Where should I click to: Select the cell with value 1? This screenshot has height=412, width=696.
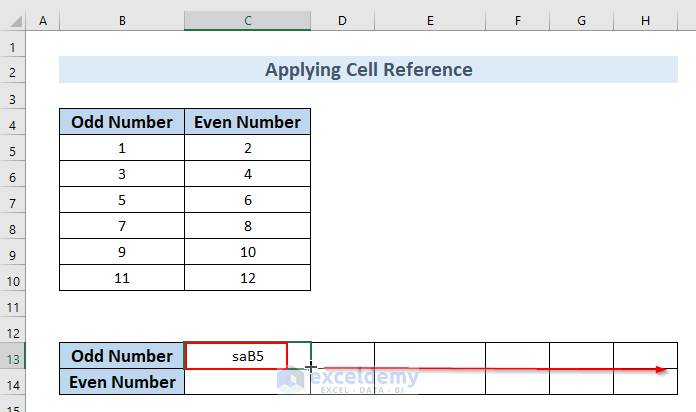[121, 148]
